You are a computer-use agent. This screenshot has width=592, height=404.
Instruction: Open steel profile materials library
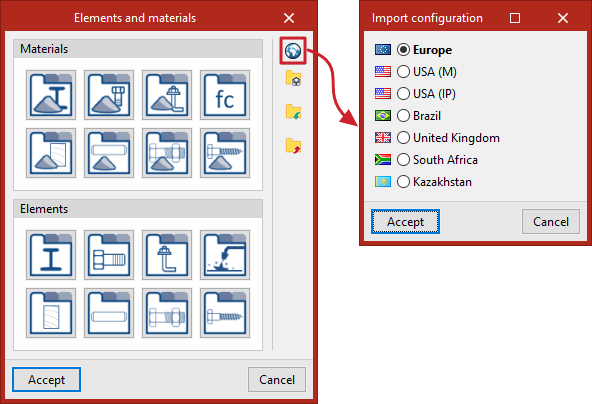point(51,95)
